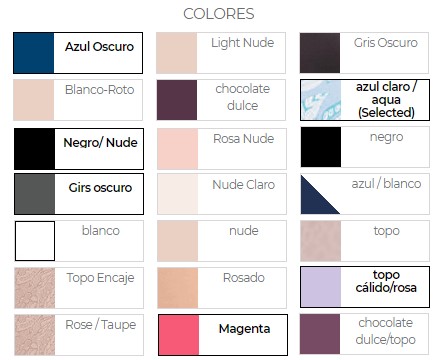Pick the Blanco-Roto color swatch
This screenshot has width=442, height=360.
click(x=78, y=100)
